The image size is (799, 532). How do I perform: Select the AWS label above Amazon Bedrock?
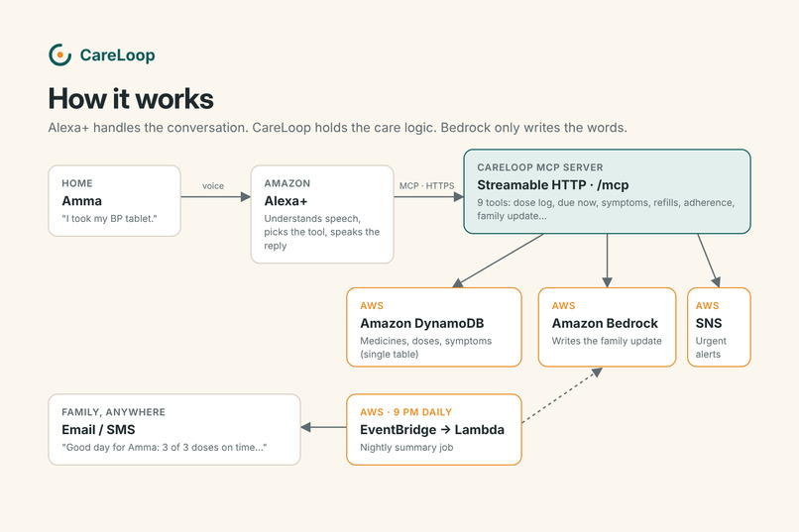click(563, 306)
